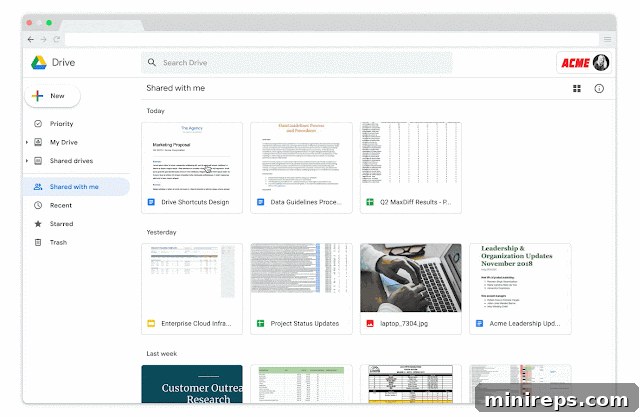Open the Project Status Updates thumbnail
The height and width of the screenshot is (417, 640).
coord(301,278)
